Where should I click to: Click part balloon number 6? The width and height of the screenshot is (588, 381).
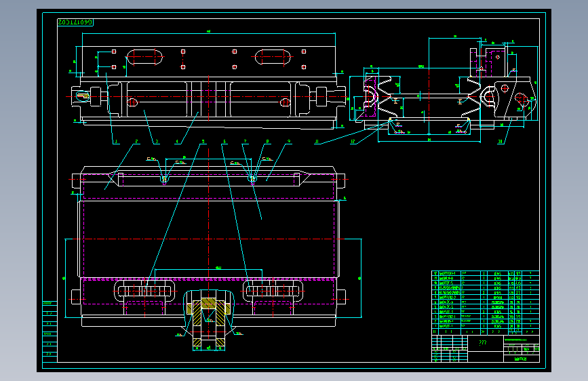224,142
